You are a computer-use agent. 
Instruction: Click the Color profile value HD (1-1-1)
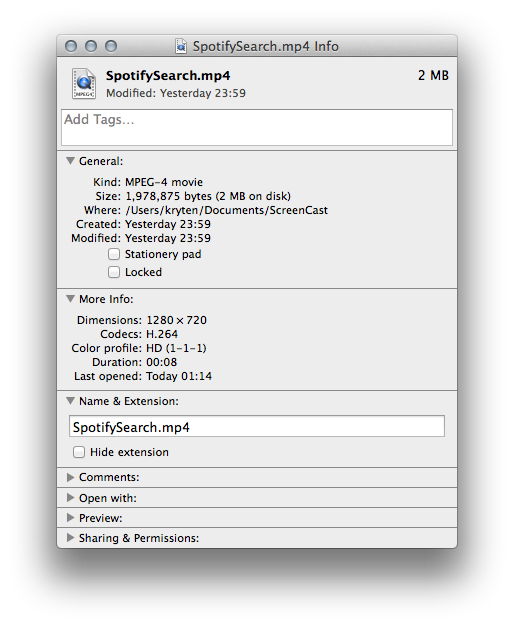point(176,348)
